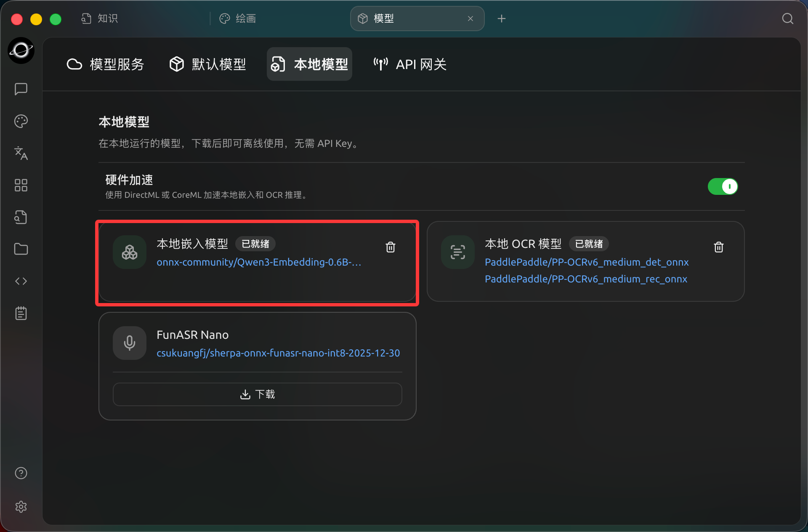Screen dimensions: 808x532
Task: Open the settings gear icon
Action: 21,507
